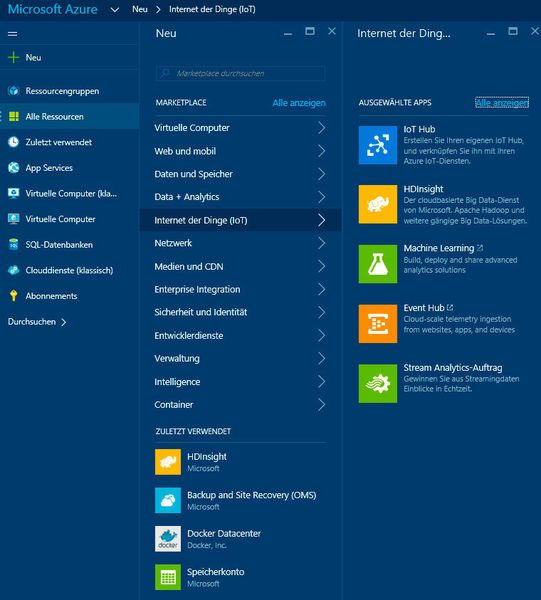Expand Web und mobil chevron

pyautogui.click(x=322, y=151)
